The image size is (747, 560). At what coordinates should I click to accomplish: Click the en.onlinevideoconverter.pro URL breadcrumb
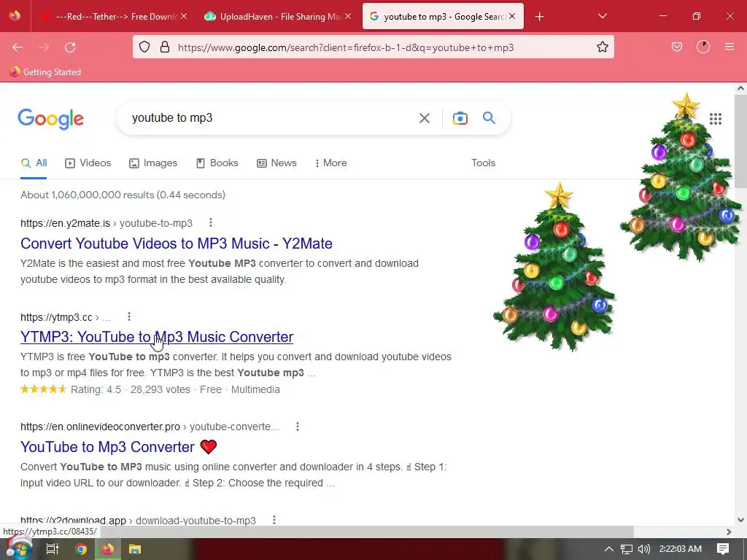tap(150, 427)
